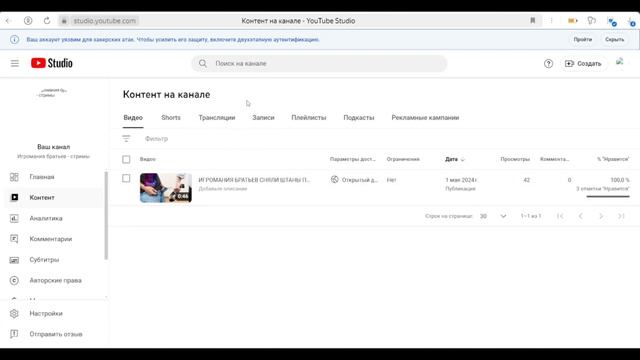Open the account avatar menu

[620, 63]
